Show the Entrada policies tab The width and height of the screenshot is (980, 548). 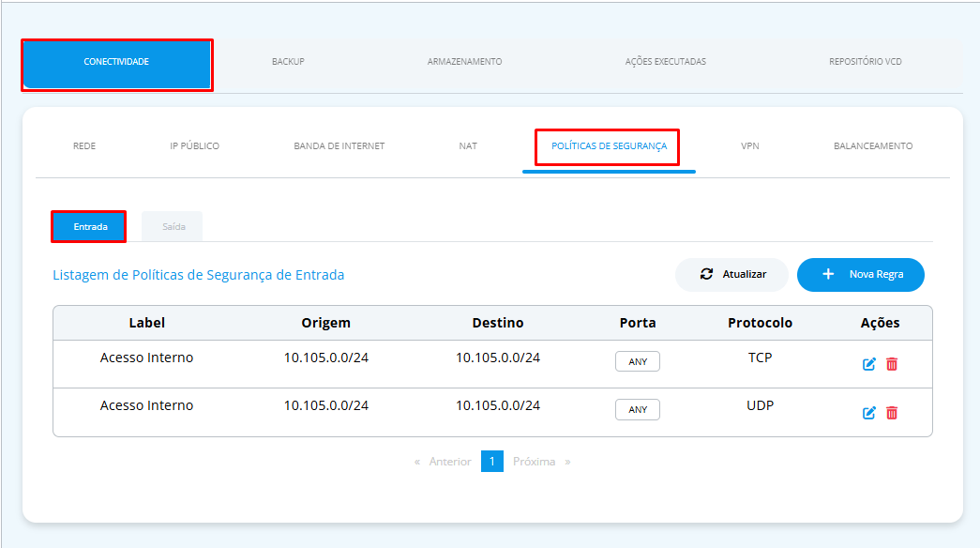click(89, 226)
